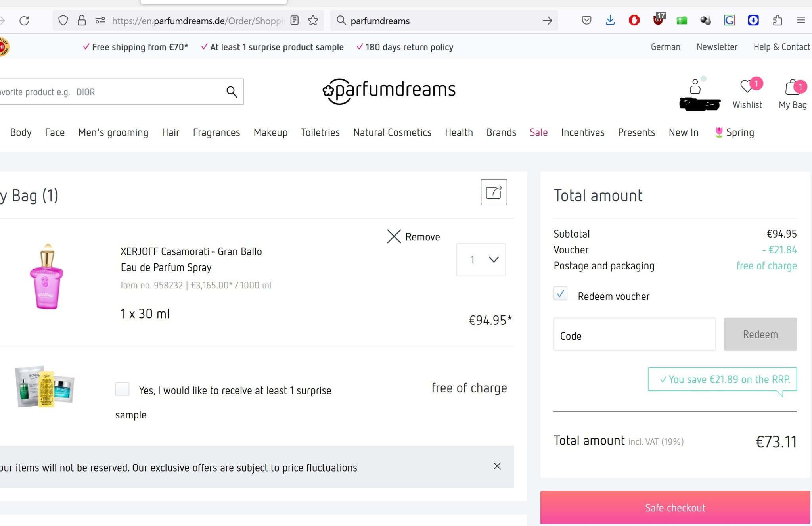Click the browser reload icon
This screenshot has width=812, height=526.
(24, 21)
